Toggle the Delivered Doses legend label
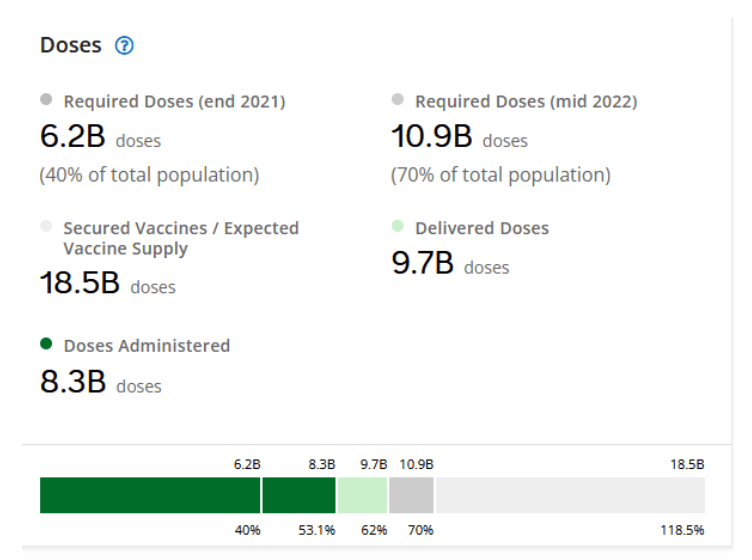 [481, 228]
